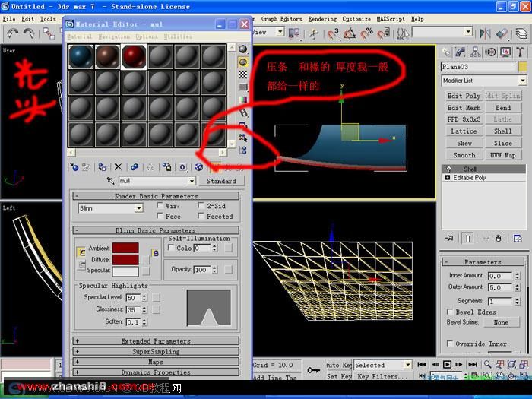Open the Blinn shader type dropdown
532x399 pixels.
(x=111, y=208)
